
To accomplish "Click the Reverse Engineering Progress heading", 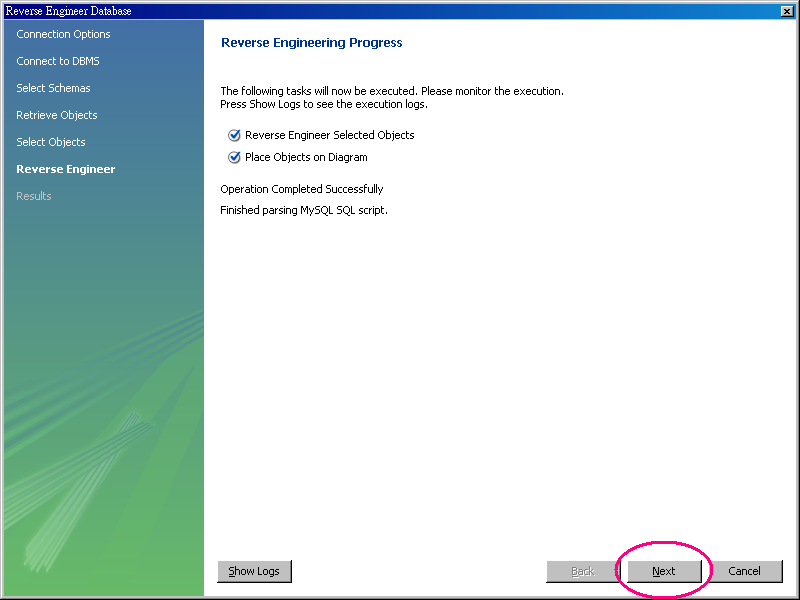I will (312, 43).
